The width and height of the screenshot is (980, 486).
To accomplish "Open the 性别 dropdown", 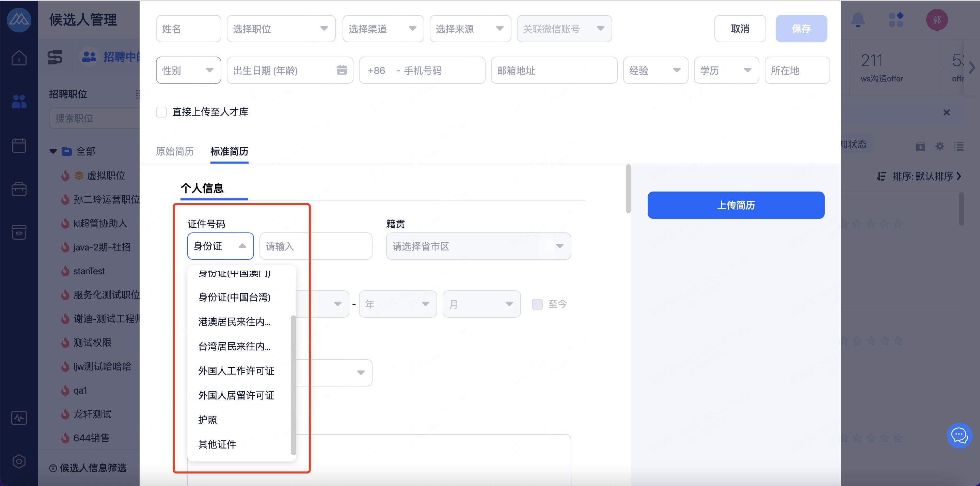I will click(188, 70).
